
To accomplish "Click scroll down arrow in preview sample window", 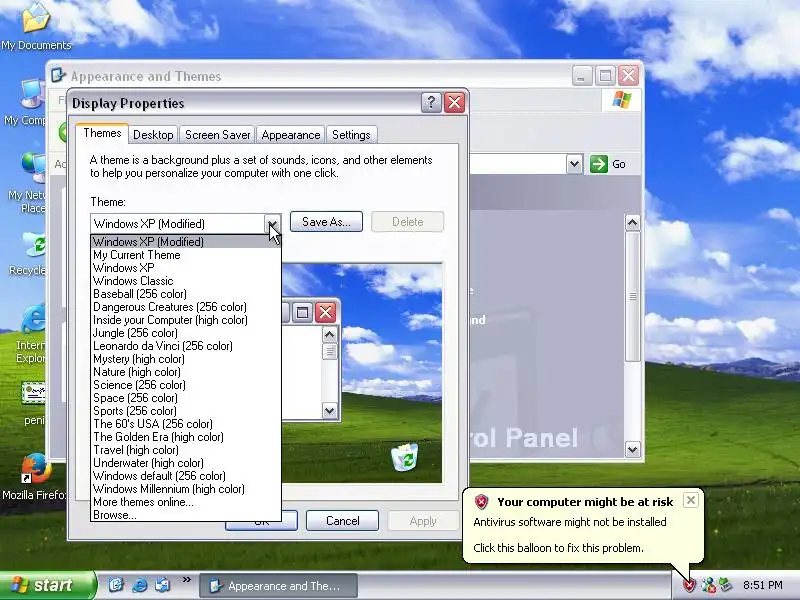I will (330, 411).
